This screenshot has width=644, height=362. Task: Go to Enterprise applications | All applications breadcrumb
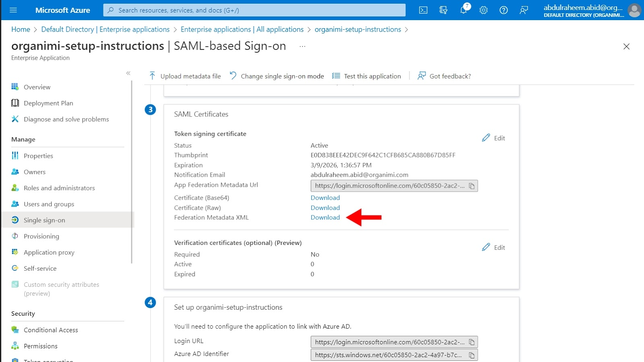[242, 29]
